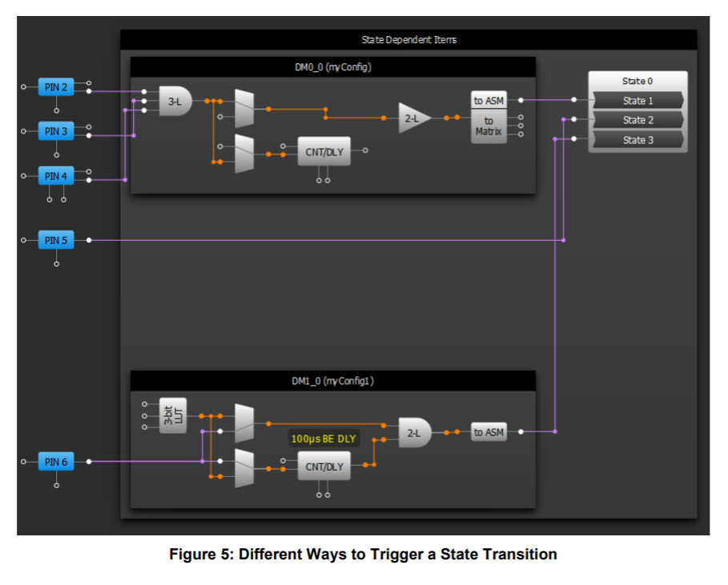Screen dimensions: 728x585
Task: Click the upper multiplexer in DM0_0
Action: (244, 109)
